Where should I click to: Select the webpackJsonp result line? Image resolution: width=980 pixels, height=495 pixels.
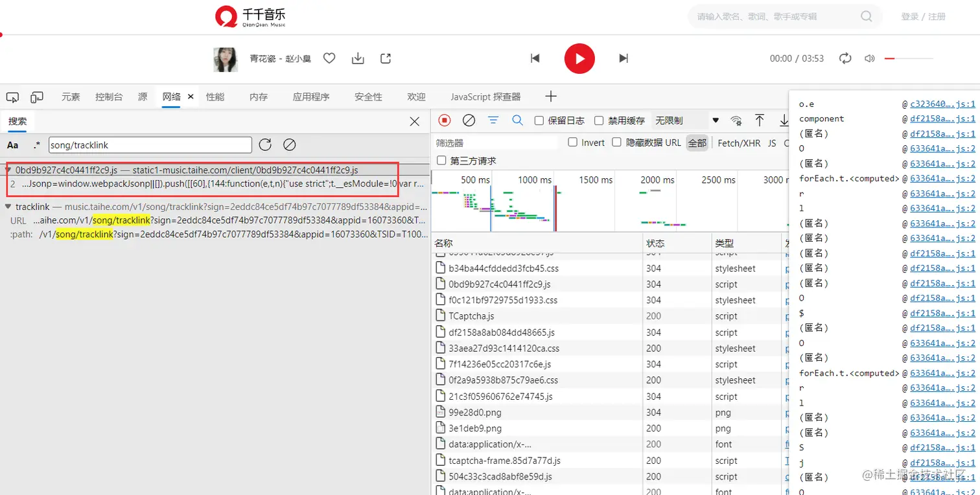point(216,183)
